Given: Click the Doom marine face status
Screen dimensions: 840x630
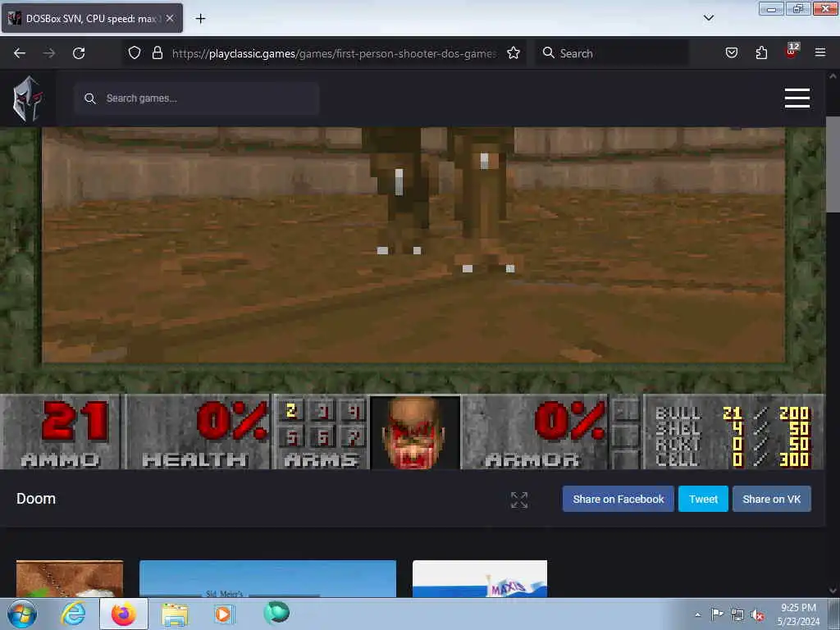Looking at the screenshot, I should pos(414,432).
